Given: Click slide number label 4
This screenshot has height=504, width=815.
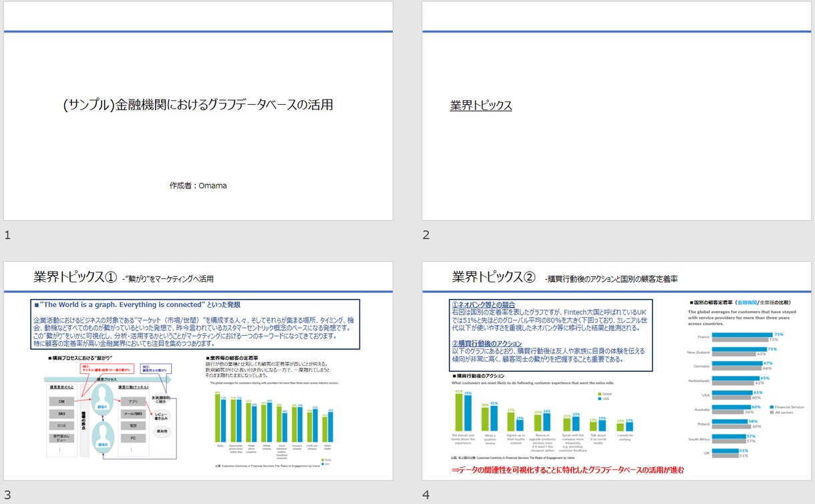Looking at the screenshot, I should (x=426, y=495).
